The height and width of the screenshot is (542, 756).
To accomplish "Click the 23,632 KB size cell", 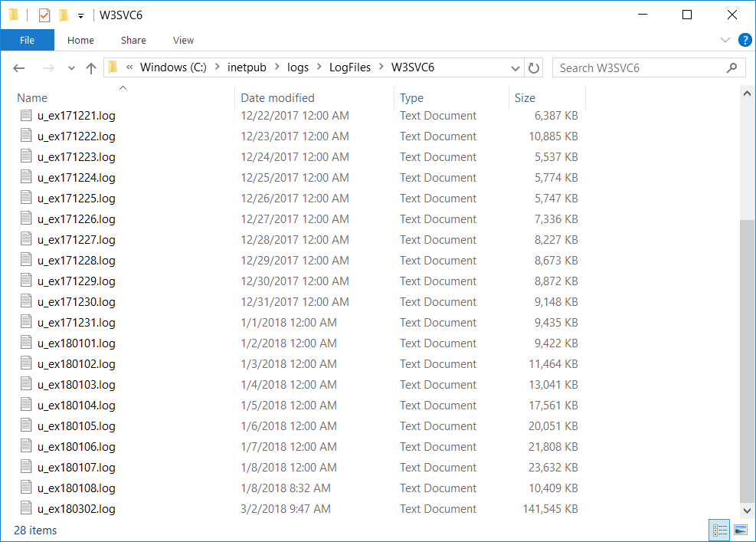I will tap(553, 467).
